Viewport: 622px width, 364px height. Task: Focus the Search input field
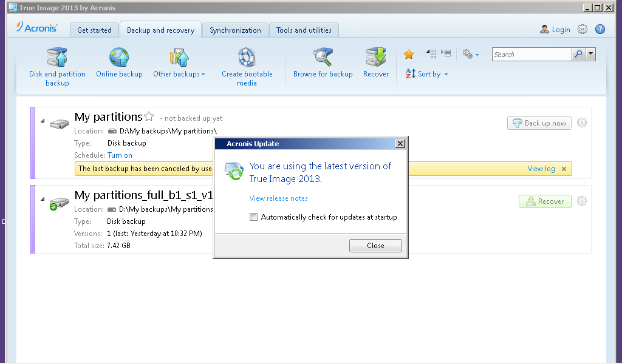pos(531,54)
